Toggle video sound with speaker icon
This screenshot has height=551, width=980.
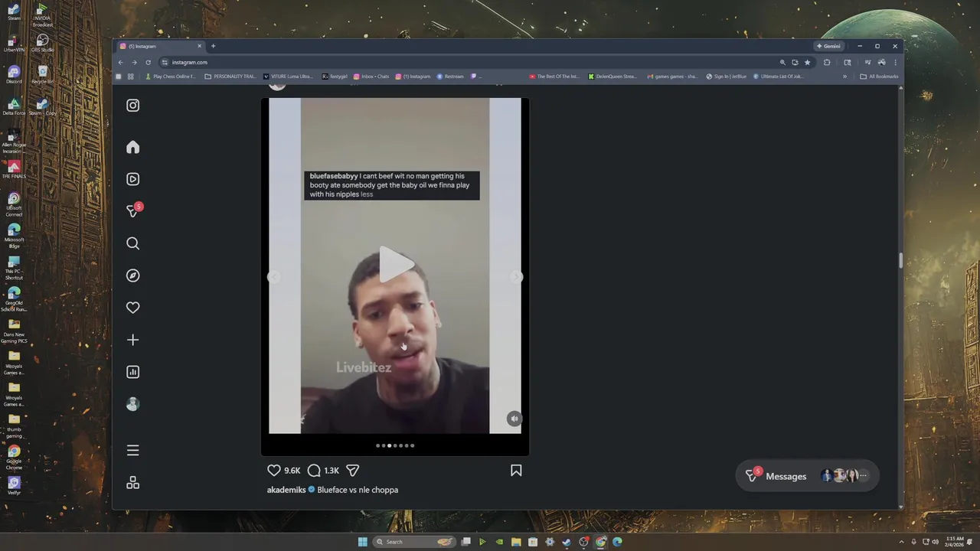(x=514, y=419)
